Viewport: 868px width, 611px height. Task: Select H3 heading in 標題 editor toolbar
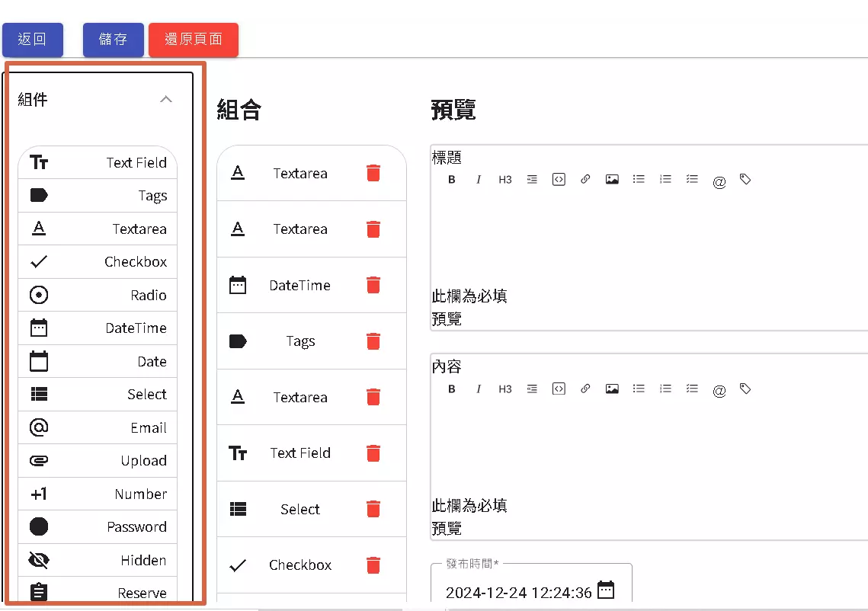tap(505, 180)
